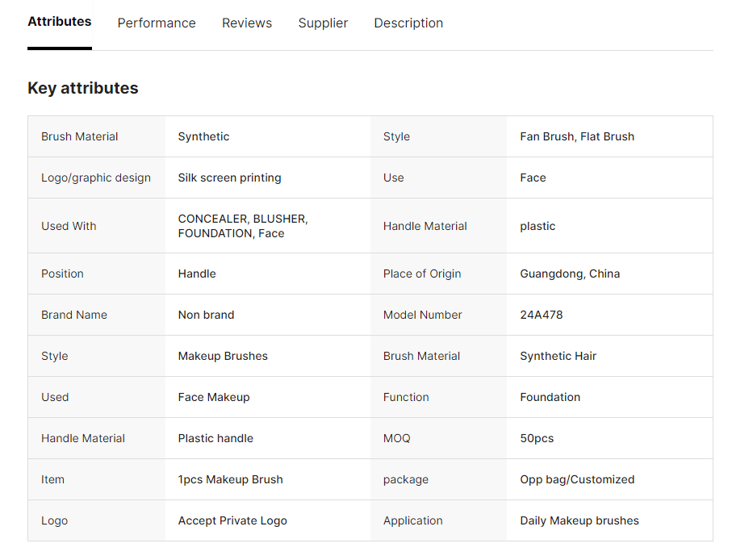Click the 1pcs Makeup Brush value
Image resolution: width=732 pixels, height=560 pixels.
click(x=230, y=479)
